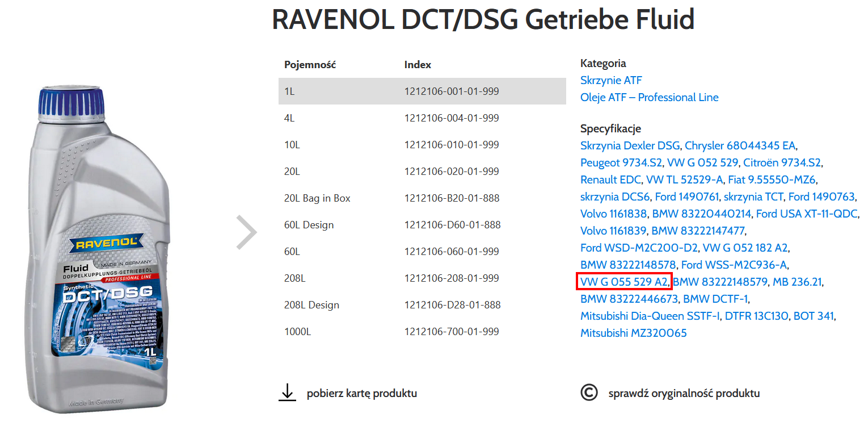Screen dimensions: 868x422
Task: Open pobierz kartę produktu link
Action: pos(361,393)
